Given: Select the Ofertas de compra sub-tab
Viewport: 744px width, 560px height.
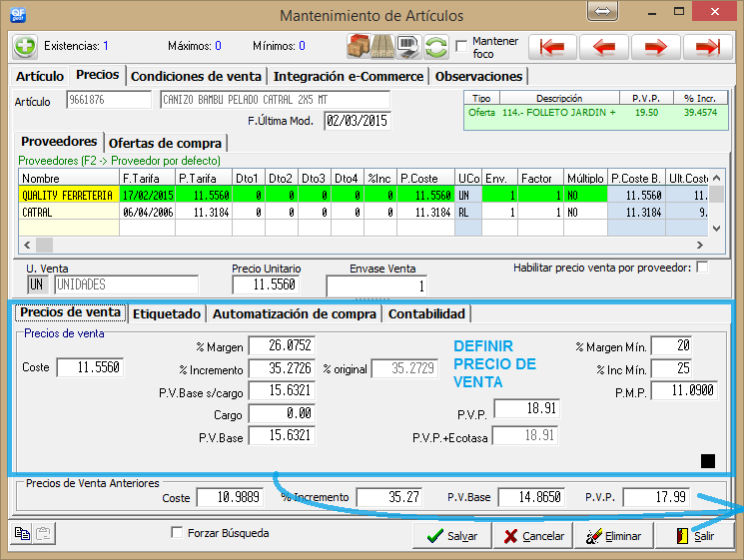Looking at the screenshot, I should click(165, 143).
